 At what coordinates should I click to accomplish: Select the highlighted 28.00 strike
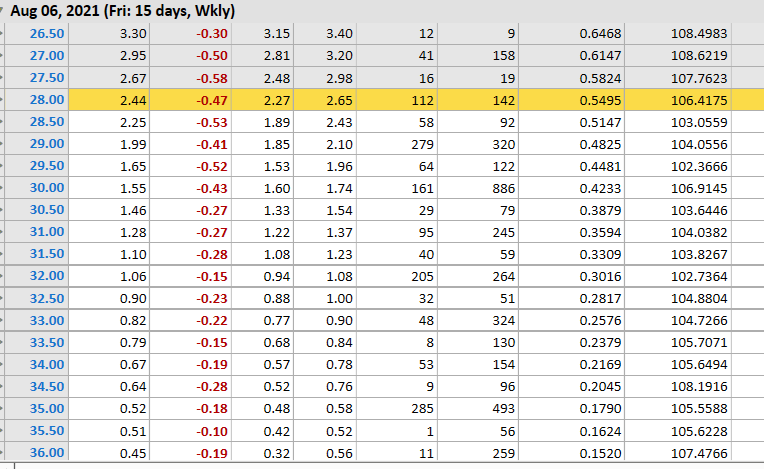[47, 99]
